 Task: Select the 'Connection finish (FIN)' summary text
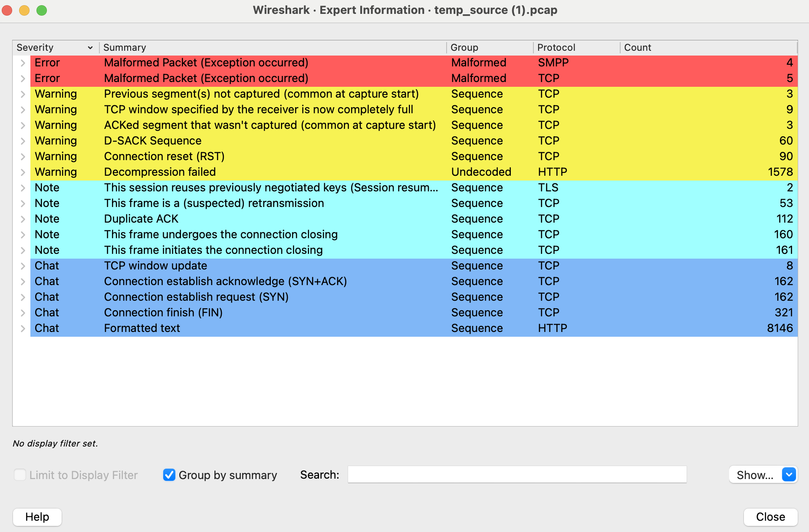(x=163, y=313)
